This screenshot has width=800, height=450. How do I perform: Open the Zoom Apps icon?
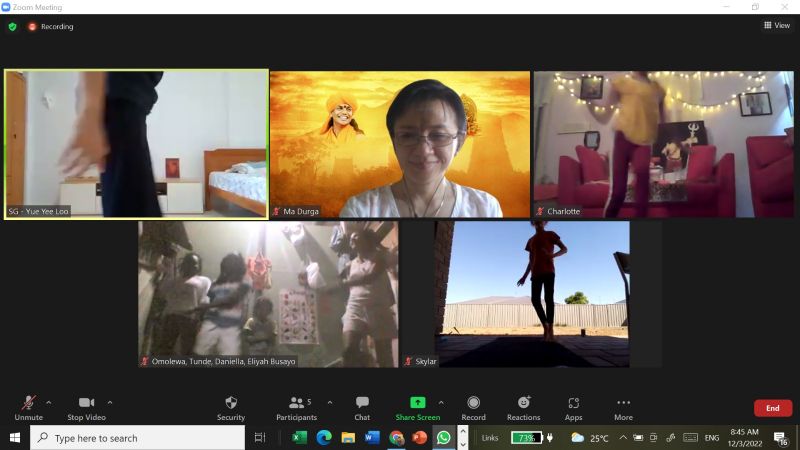(573, 403)
